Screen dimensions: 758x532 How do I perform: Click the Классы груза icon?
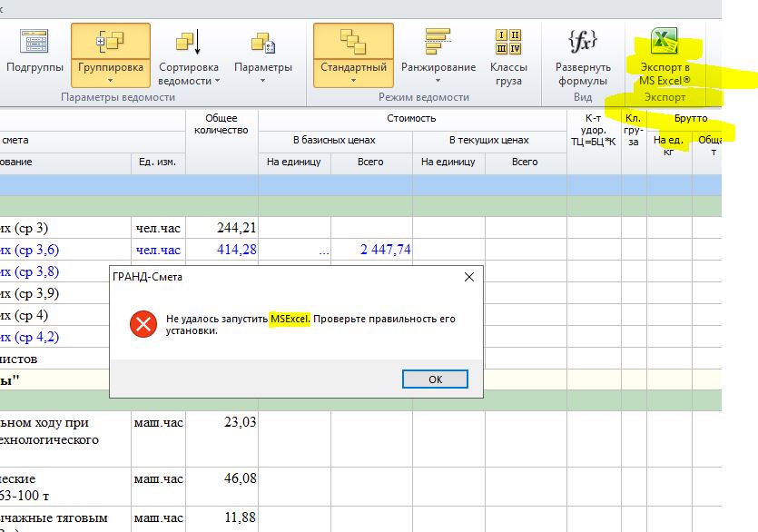click(x=508, y=43)
